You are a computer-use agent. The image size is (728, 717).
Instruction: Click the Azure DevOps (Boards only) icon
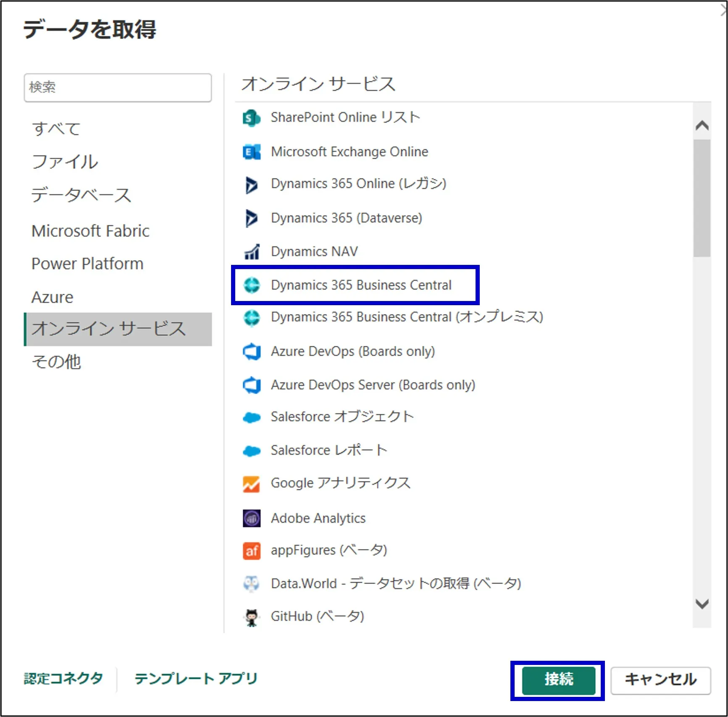click(251, 351)
